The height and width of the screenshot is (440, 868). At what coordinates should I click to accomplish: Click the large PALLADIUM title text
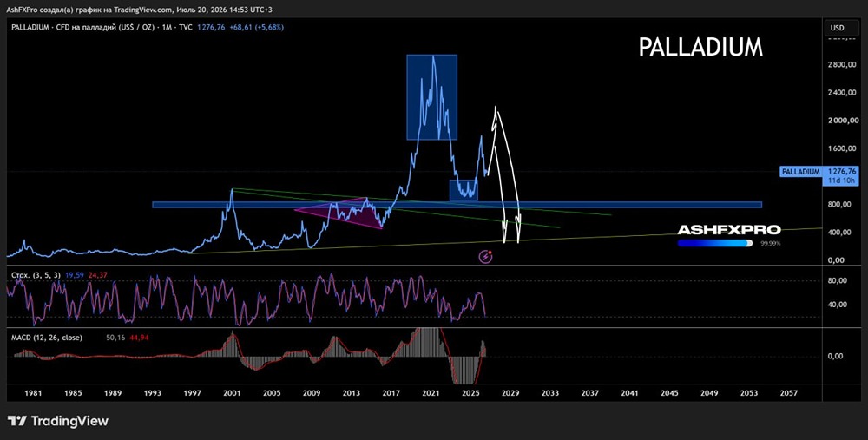click(700, 48)
